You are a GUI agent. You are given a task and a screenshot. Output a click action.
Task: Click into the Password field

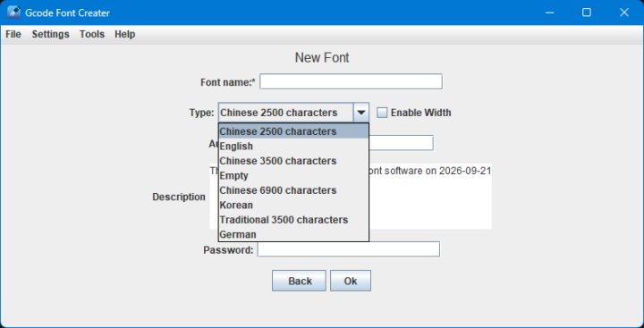click(x=349, y=249)
